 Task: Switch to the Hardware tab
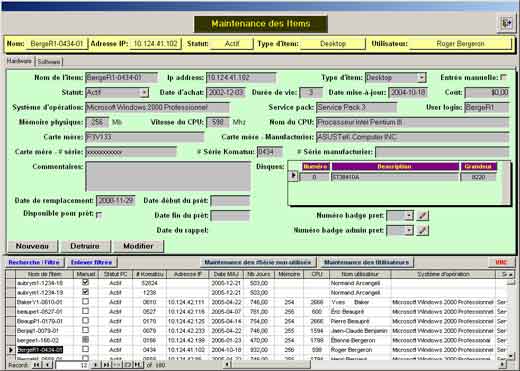19,61
